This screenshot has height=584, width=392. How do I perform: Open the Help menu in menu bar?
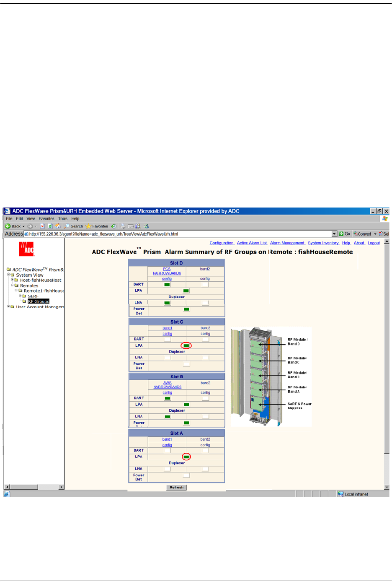[x=75, y=219]
